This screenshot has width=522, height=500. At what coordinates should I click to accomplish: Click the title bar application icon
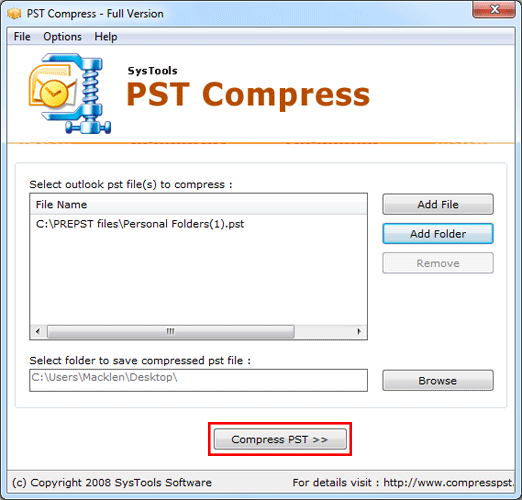pyautogui.click(x=14, y=14)
